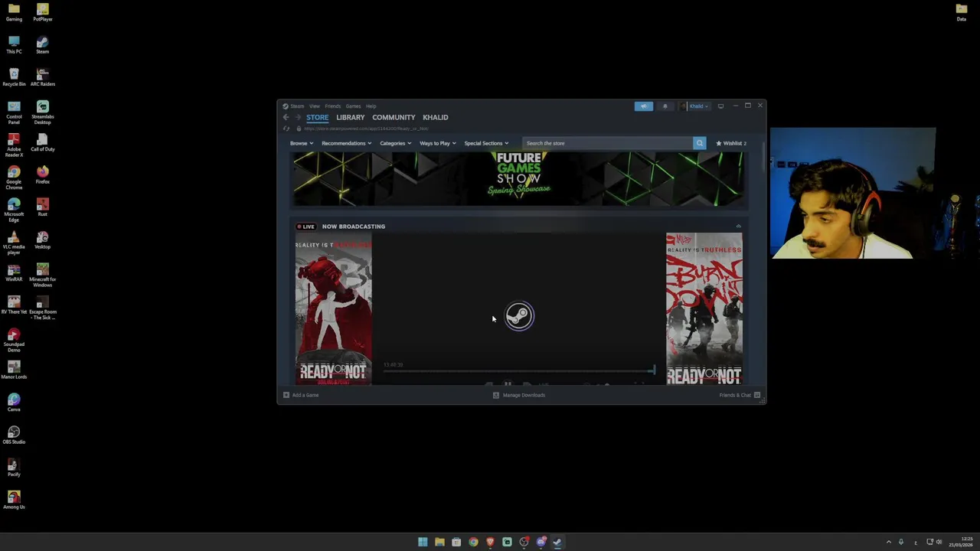Expand the Browse store dropdown
The height and width of the screenshot is (551, 980).
pyautogui.click(x=302, y=143)
